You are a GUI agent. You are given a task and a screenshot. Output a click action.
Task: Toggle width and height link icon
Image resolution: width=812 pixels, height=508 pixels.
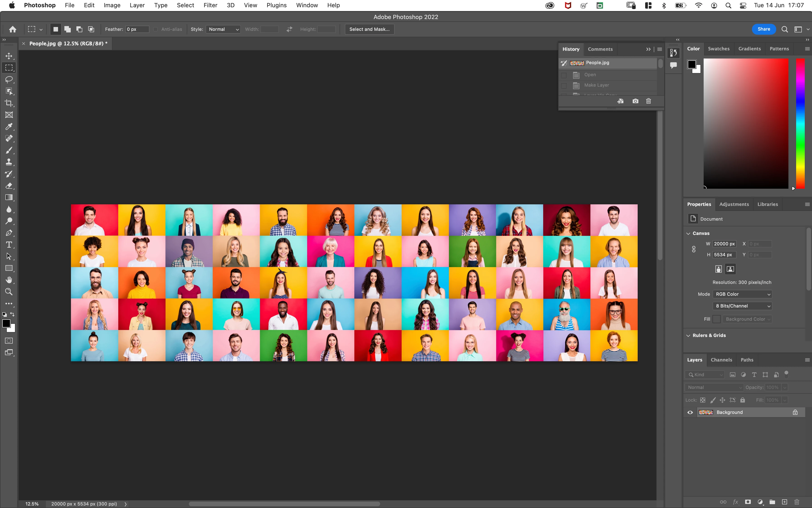tap(693, 249)
